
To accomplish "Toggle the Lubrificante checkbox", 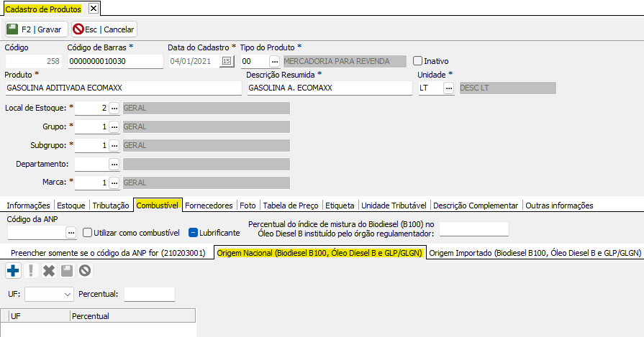I will tap(193, 233).
